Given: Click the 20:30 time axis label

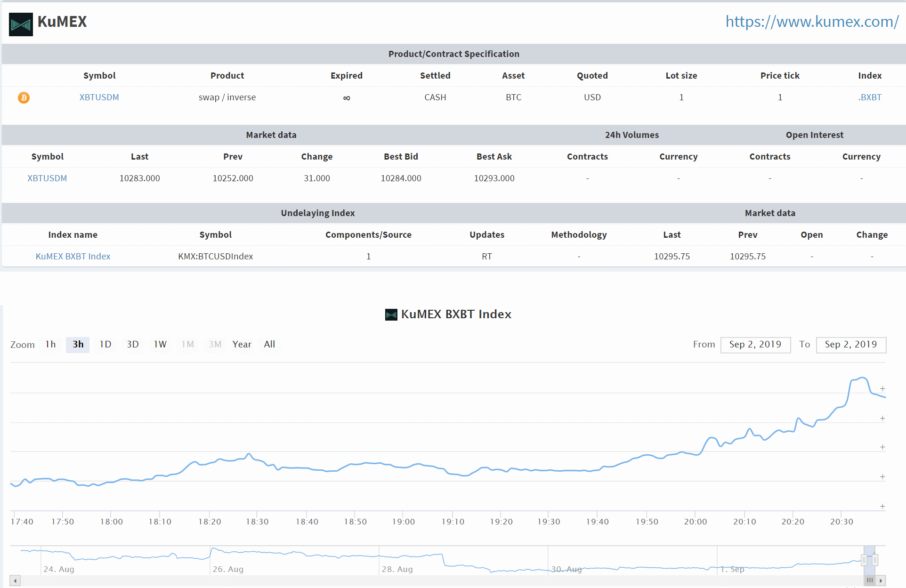Looking at the screenshot, I should click(x=841, y=522).
